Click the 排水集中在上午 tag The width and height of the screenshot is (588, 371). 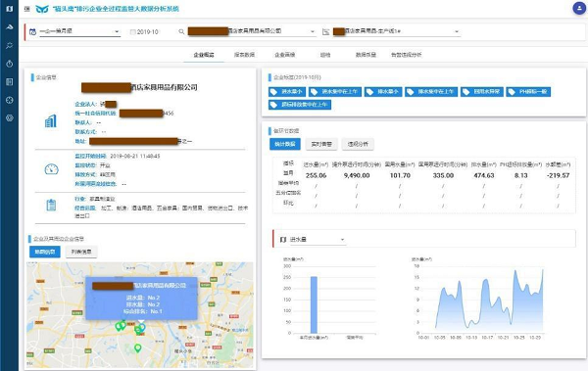coord(431,92)
